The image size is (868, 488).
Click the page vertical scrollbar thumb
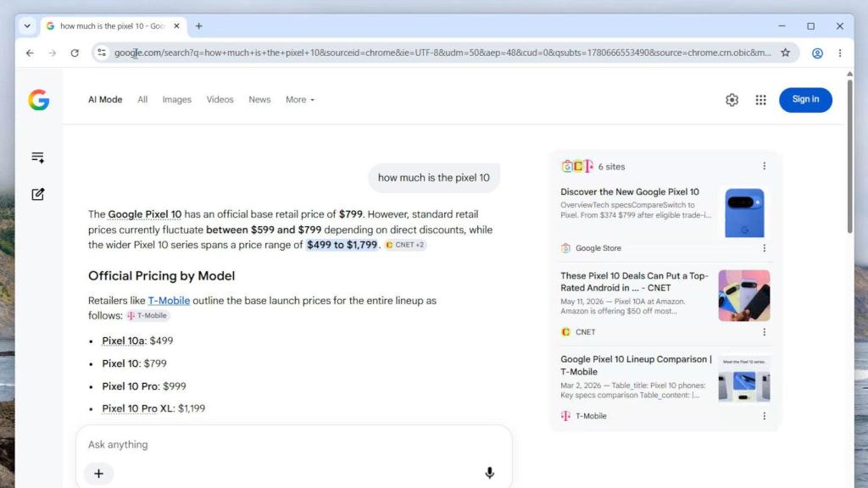(x=849, y=156)
